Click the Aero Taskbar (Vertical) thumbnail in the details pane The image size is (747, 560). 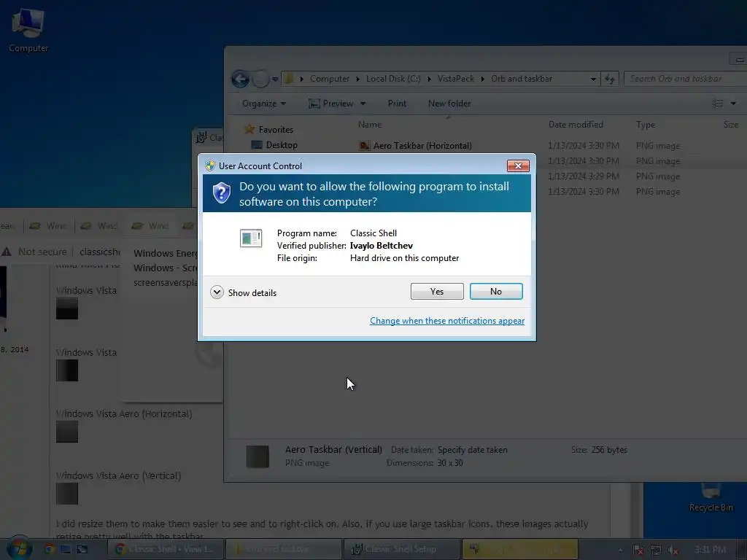[258, 456]
